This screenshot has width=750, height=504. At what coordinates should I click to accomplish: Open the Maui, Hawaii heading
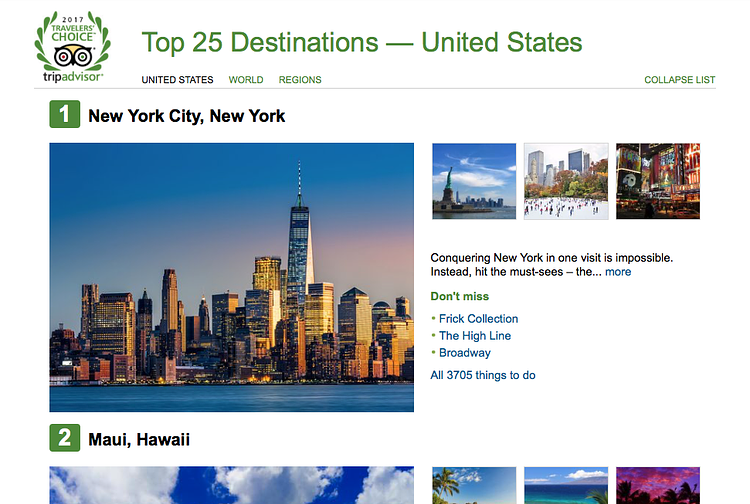139,439
